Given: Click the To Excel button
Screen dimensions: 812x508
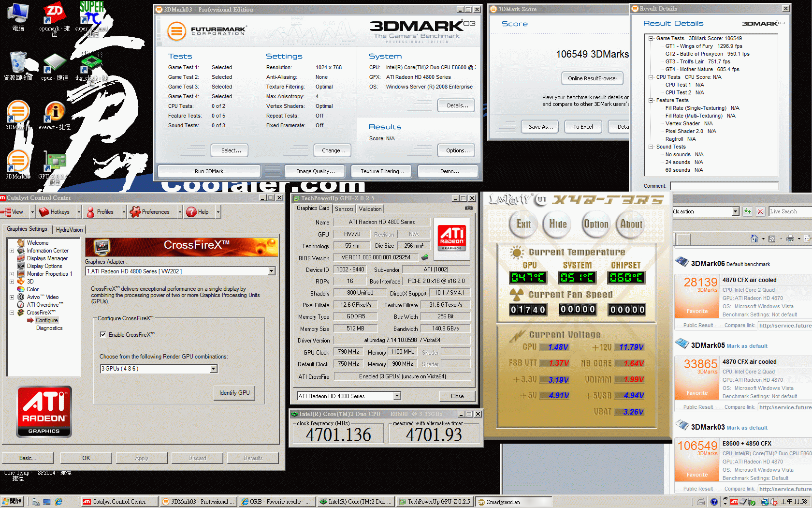Looking at the screenshot, I should coord(583,127).
